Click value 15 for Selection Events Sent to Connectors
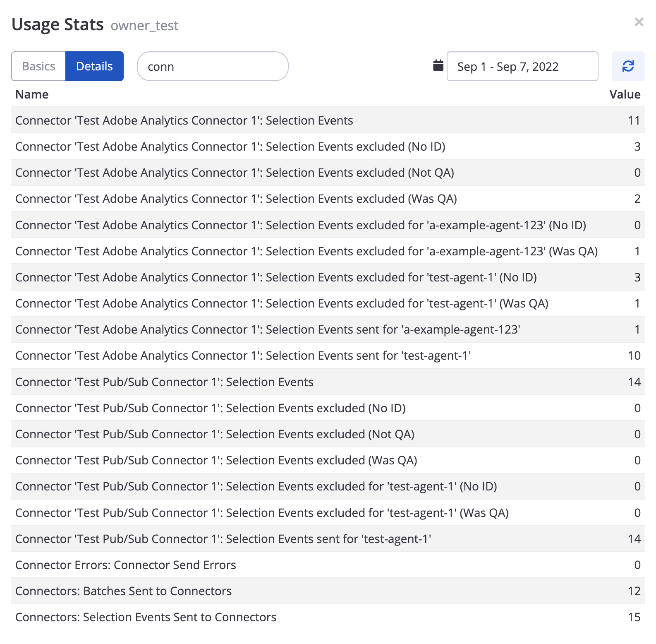The image size is (656, 644). pos(634,617)
